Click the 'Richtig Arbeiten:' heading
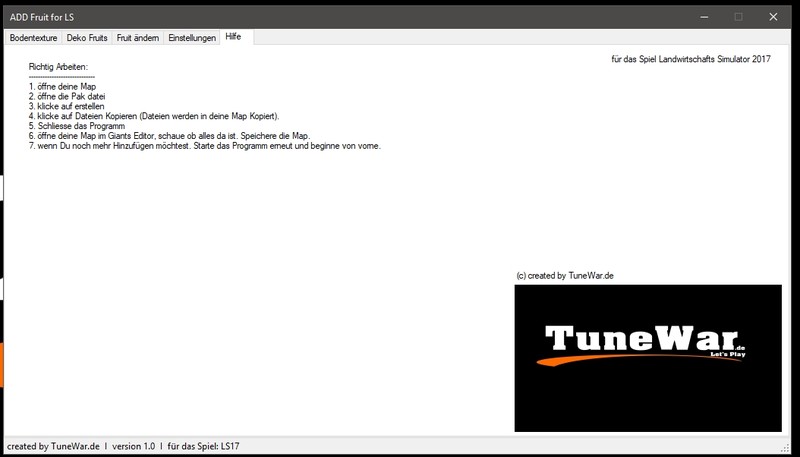Viewport: 800px width, 457px height. 59,66
